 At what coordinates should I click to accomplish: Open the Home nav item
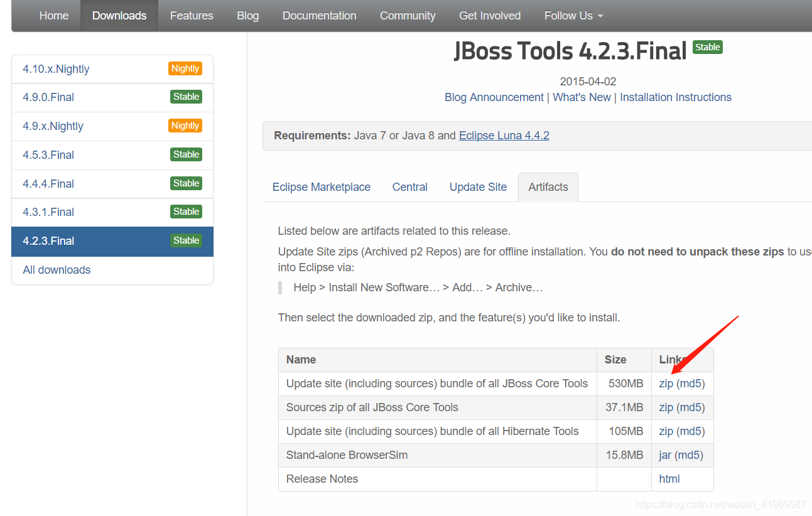pyautogui.click(x=54, y=16)
